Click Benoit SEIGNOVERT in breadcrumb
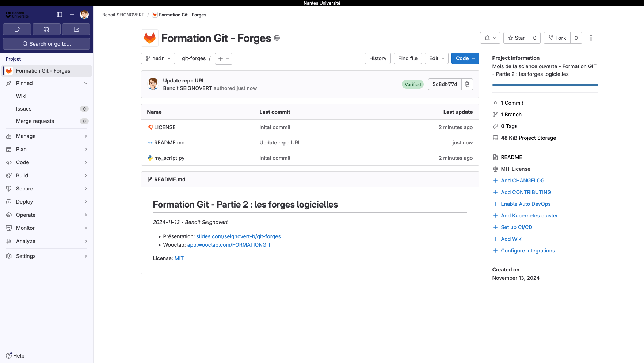 point(123,15)
